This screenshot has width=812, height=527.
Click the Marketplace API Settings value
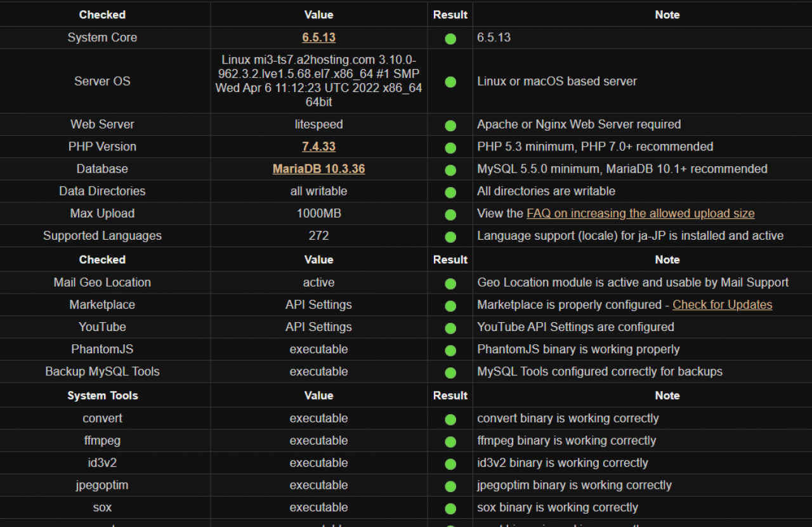coord(318,304)
